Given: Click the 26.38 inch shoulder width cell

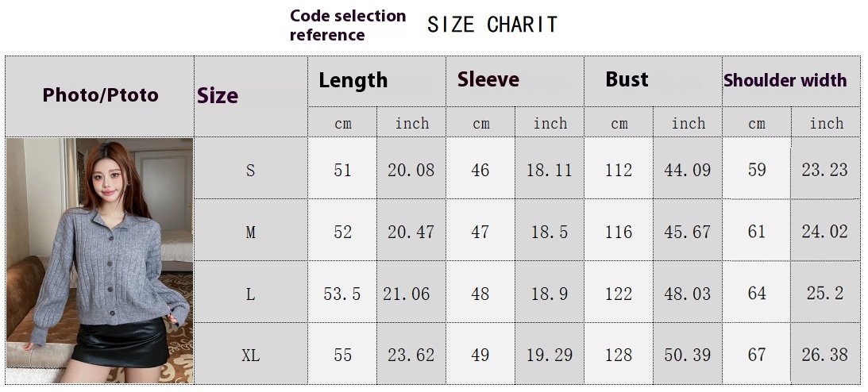Looking at the screenshot, I should 825,355.
